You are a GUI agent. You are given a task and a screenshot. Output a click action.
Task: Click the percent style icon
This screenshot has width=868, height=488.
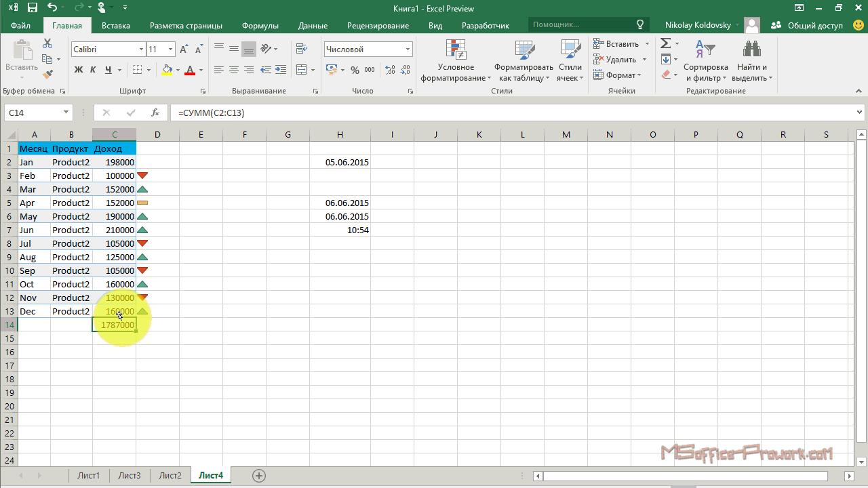[x=355, y=70]
